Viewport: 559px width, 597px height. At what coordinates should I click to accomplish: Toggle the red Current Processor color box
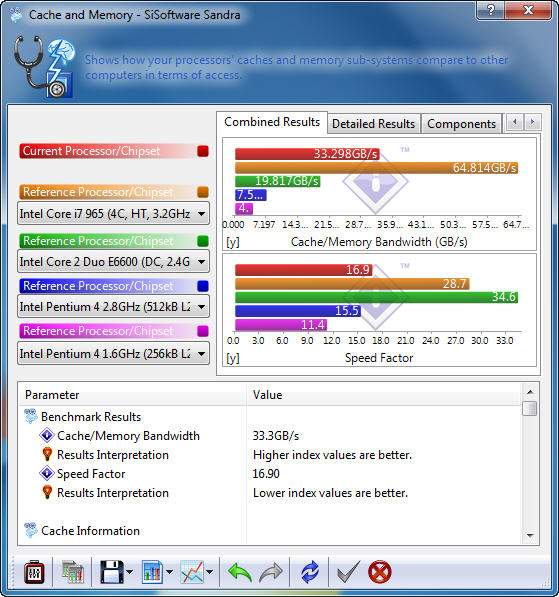click(203, 151)
